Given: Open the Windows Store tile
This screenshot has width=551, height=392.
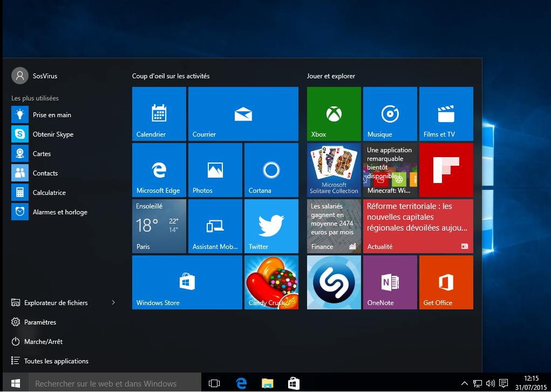Looking at the screenshot, I should point(187,282).
